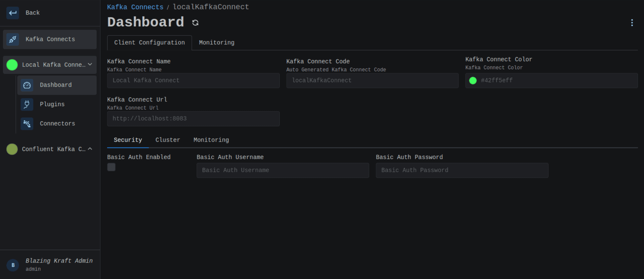Toggle the Basic Auth Enabled checkbox
The image size is (644, 279).
(x=111, y=167)
